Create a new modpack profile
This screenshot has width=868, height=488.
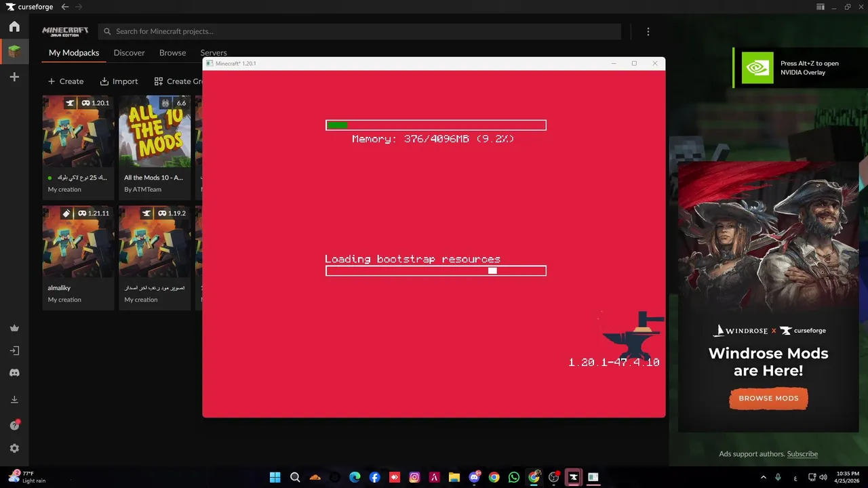(x=66, y=81)
